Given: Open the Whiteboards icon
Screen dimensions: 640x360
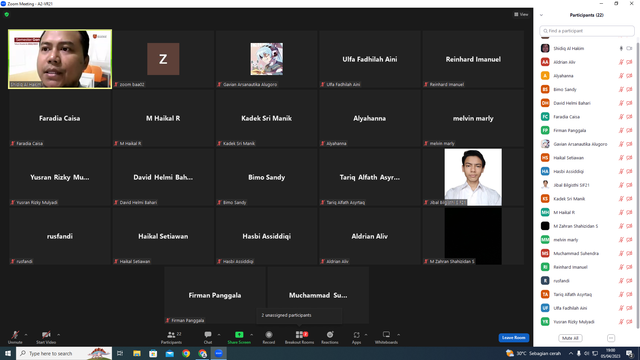Looking at the screenshot, I should (x=386, y=335).
